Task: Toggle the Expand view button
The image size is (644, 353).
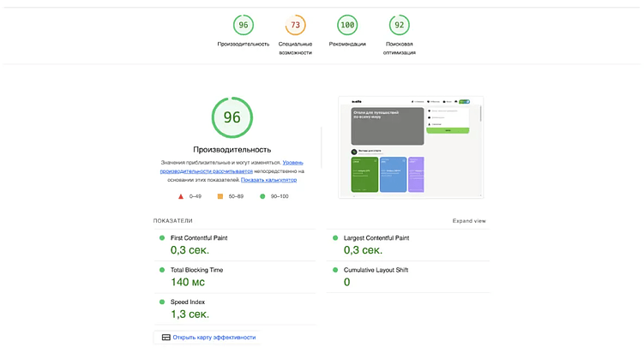Action: [469, 221]
